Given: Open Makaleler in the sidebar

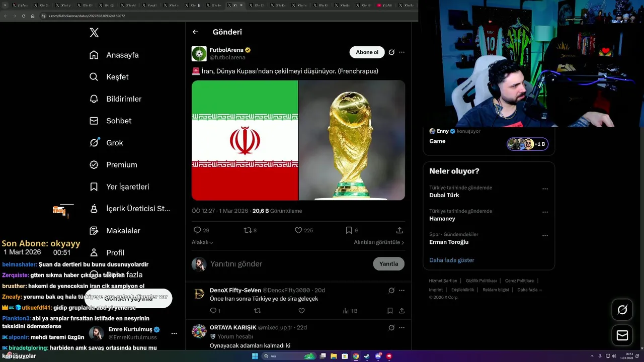Looking at the screenshot, I should click(115, 231).
